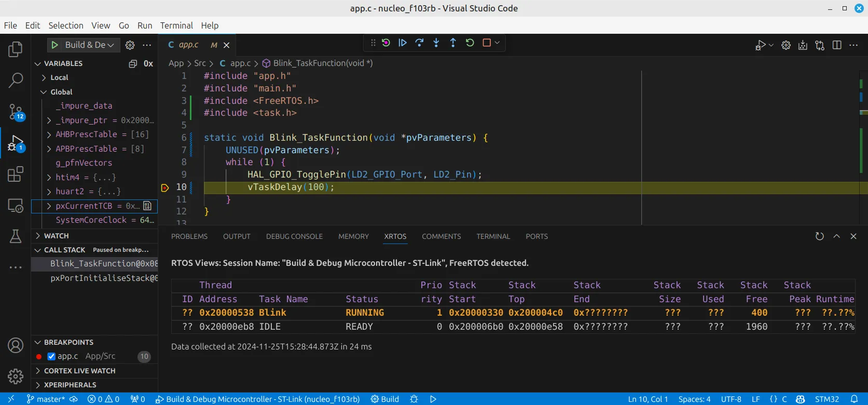Start debugging with green play button
Viewport: 868px width, 405px height.
[x=54, y=45]
